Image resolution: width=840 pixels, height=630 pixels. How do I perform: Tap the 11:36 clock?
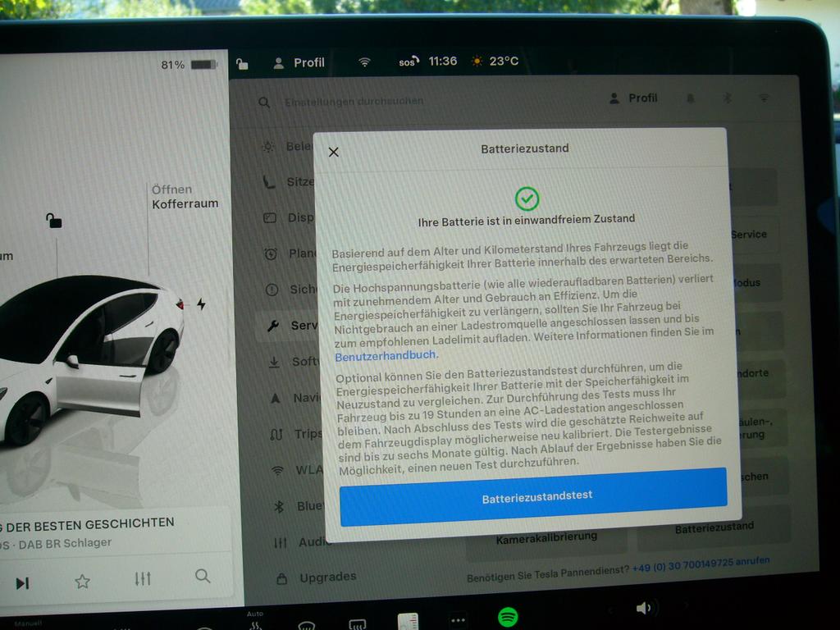pyautogui.click(x=442, y=61)
